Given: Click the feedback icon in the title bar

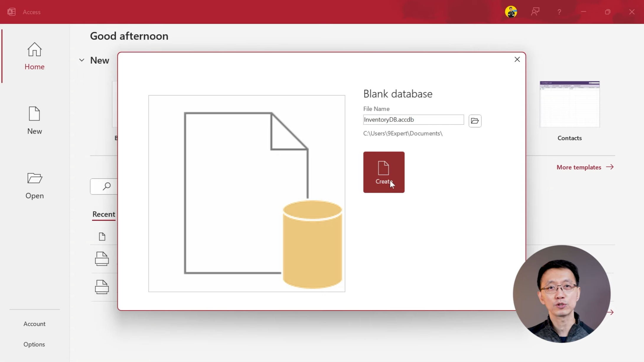Looking at the screenshot, I should click(535, 12).
